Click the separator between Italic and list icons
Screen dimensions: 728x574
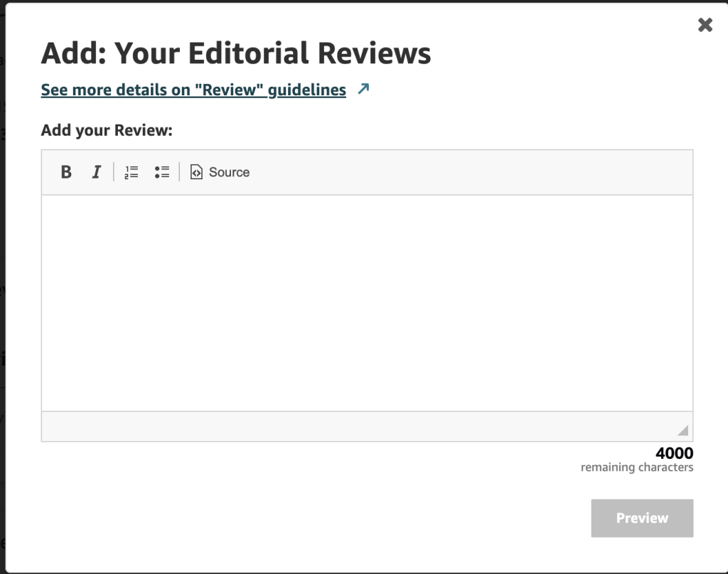[x=114, y=172]
